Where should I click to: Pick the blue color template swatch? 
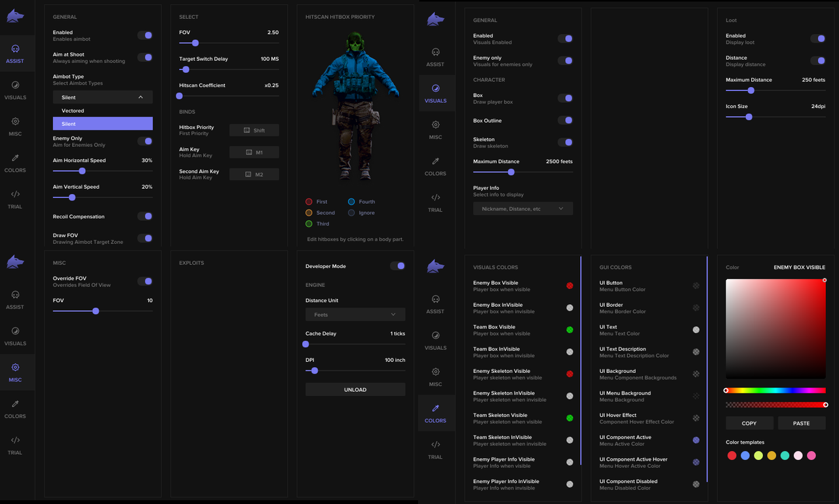[x=745, y=456]
